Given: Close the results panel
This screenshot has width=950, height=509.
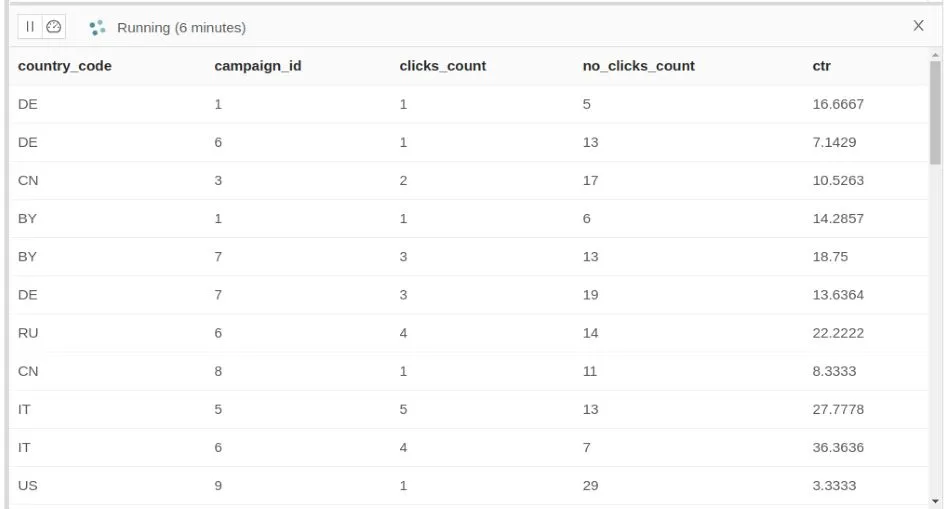Looking at the screenshot, I should tap(918, 25).
